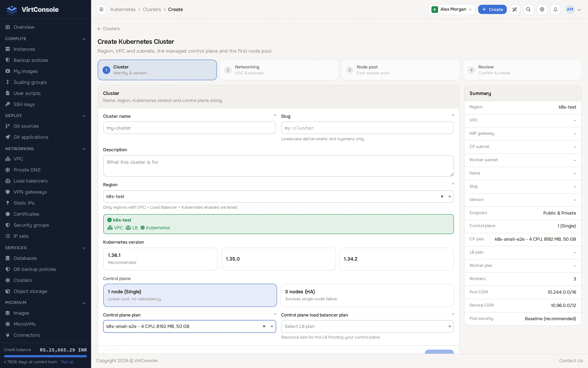Image resolution: width=588 pixels, height=368 pixels.
Task: Go to Load balancers page
Action: click(45, 181)
